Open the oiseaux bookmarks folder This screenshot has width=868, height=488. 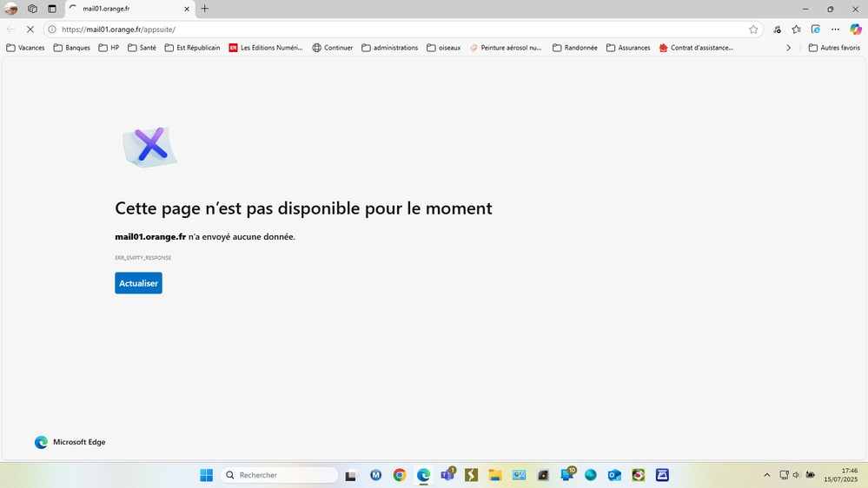click(x=444, y=48)
